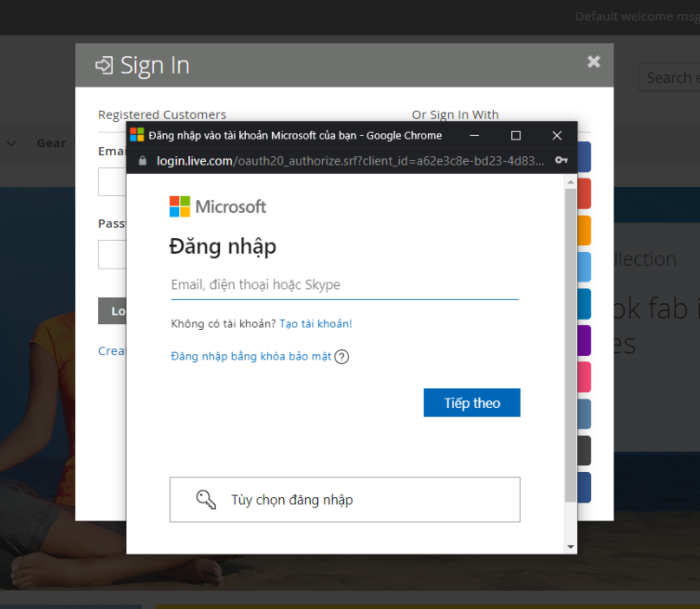
Task: Close the Sign In modal with X
Action: (593, 62)
